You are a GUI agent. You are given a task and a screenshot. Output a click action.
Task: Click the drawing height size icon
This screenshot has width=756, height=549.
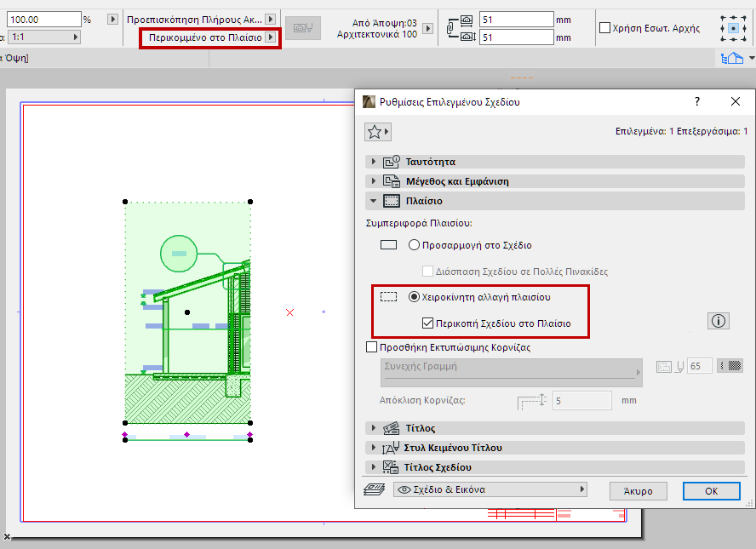pyautogui.click(x=467, y=37)
